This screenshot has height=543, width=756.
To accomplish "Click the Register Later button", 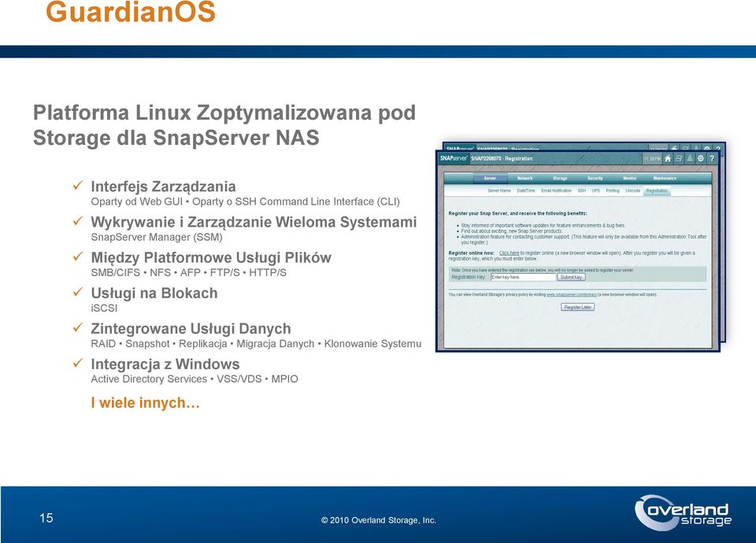I will tap(577, 307).
